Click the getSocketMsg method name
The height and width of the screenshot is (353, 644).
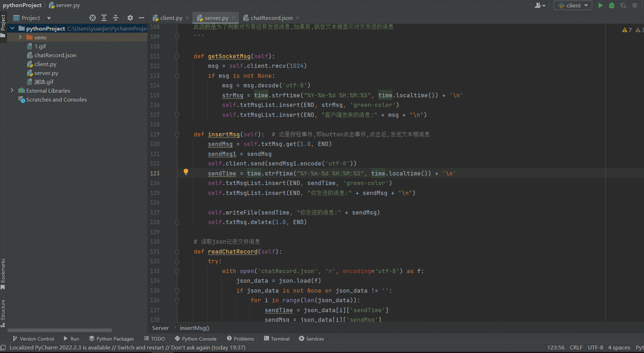click(x=229, y=56)
